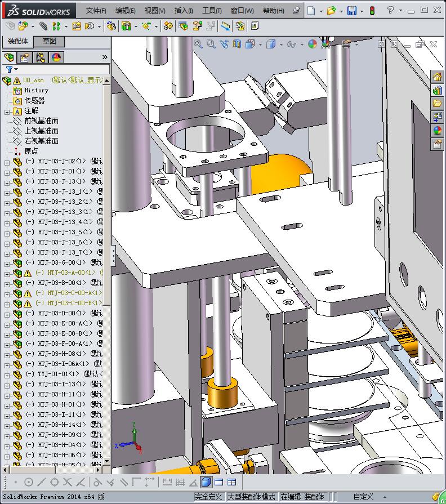Expand the HTJ-03-G-00<1> subassembly
Screen dimensions: 446x504
[7, 264]
